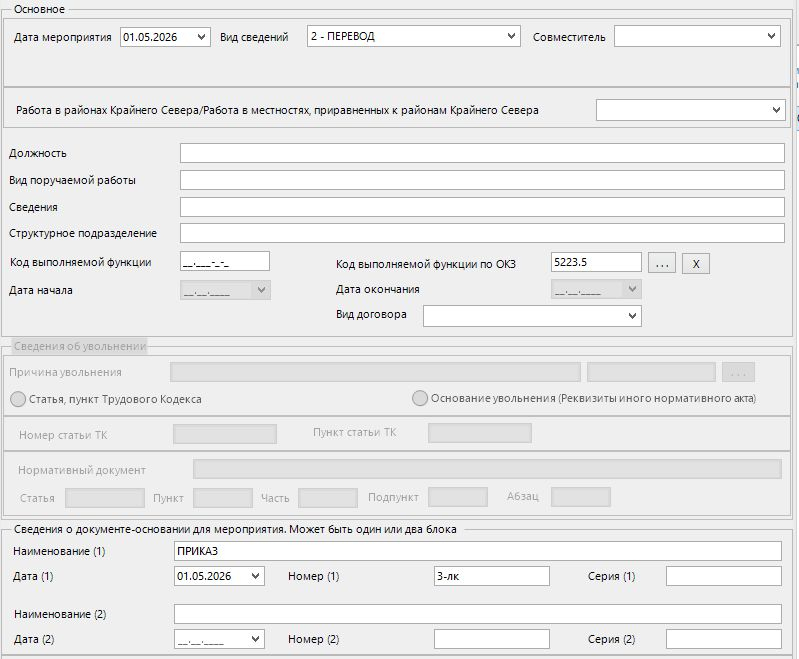Click the Код выполняемой функции по ОКЗ label
Viewport: 799px width, 659px height.
pyautogui.click(x=425, y=264)
